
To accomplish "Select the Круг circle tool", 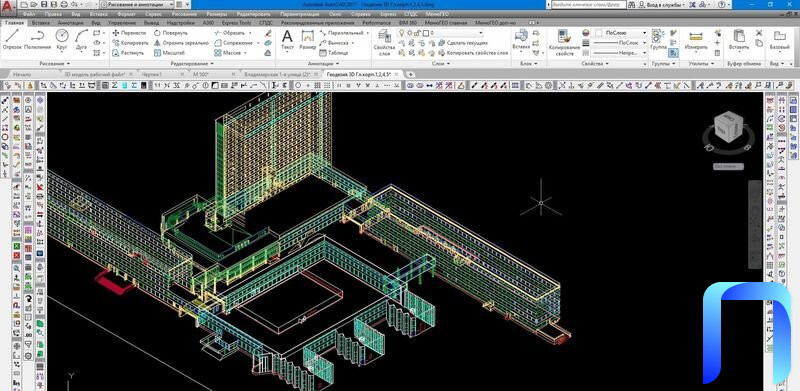I will 62,40.
